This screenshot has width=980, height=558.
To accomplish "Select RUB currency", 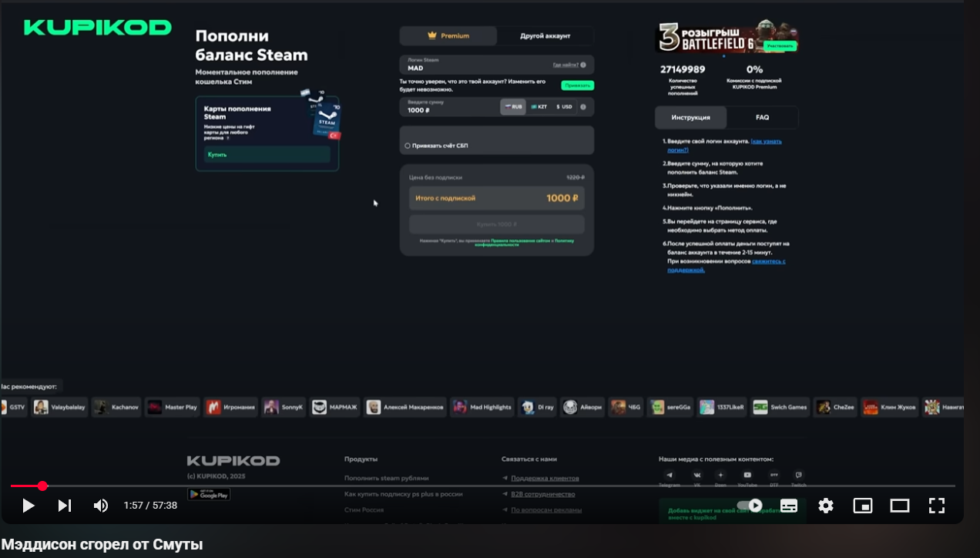I will [513, 107].
